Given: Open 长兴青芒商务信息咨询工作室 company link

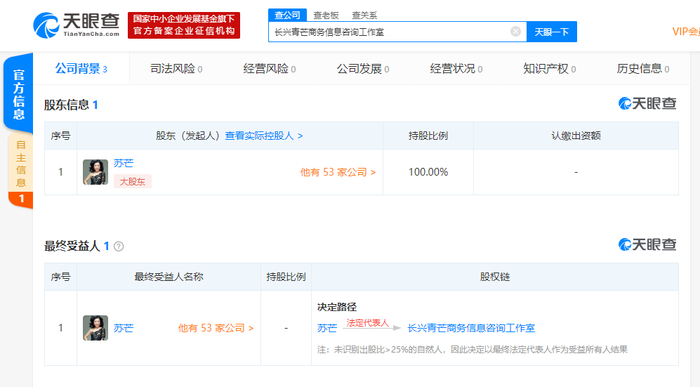Looking at the screenshot, I should tap(471, 328).
